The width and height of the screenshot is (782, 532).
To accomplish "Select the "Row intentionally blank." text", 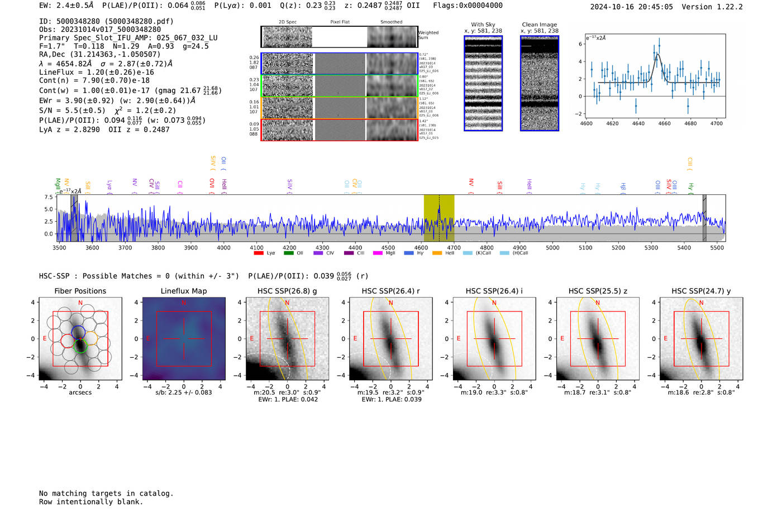I will pos(91,502).
